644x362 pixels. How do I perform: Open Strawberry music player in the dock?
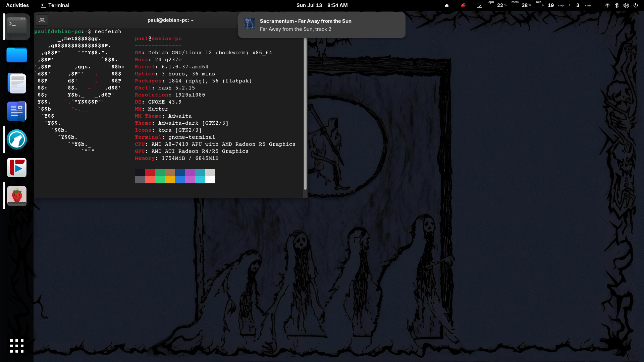(17, 196)
